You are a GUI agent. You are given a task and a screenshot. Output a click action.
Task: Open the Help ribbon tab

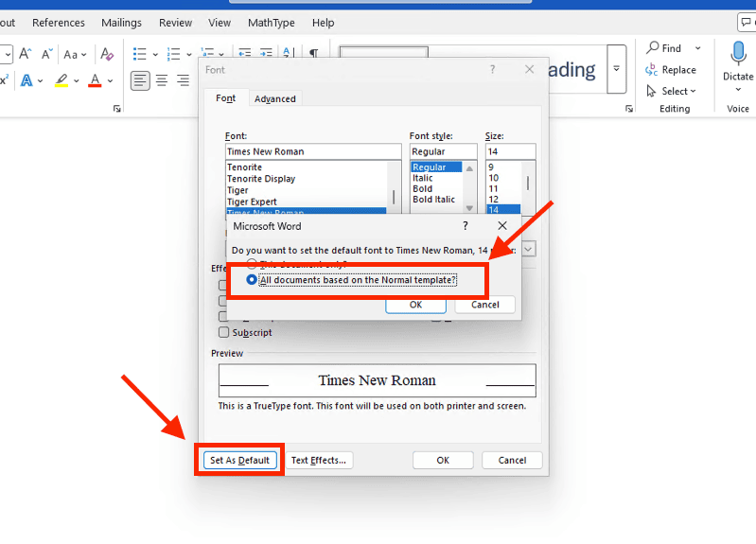(x=323, y=23)
